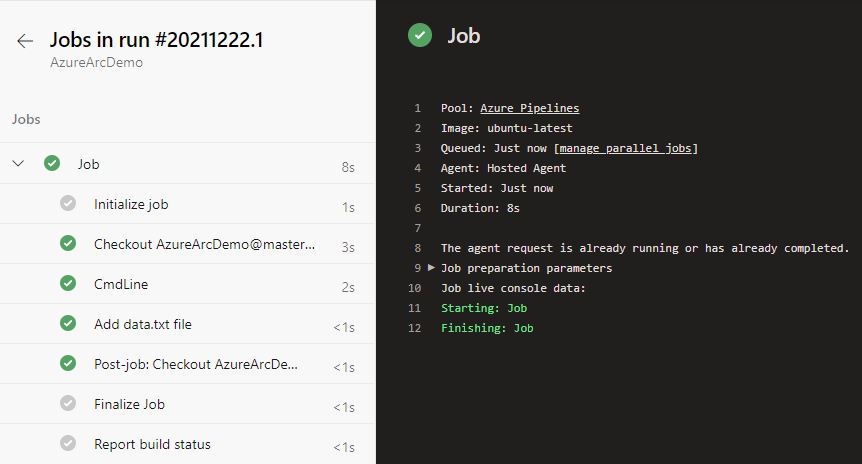Click the gray status icon for Finalize Job

68,404
